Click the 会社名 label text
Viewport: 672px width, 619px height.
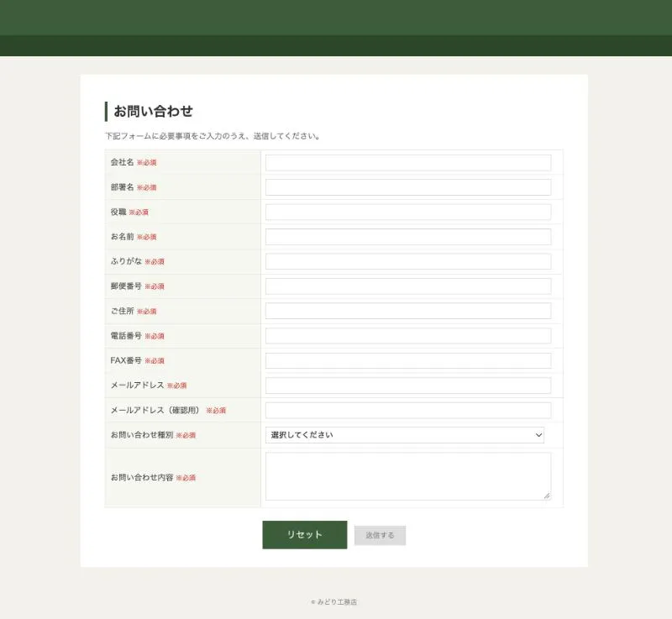click(122, 162)
